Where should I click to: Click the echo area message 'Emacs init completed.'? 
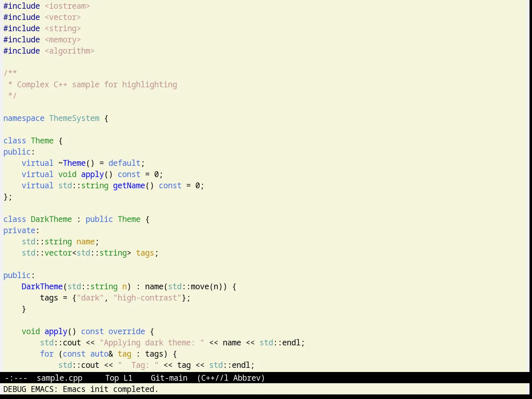(x=111, y=389)
